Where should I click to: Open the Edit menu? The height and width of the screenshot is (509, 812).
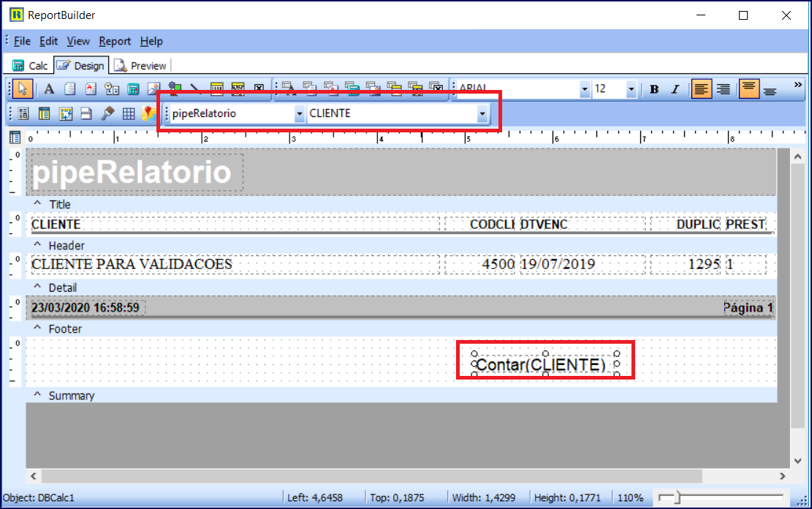pos(49,41)
